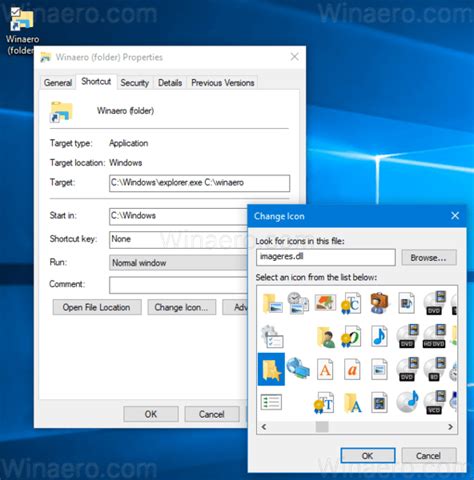Select the italic a font file icon
The width and height of the screenshot is (474, 480).
pyautogui.click(x=352, y=369)
